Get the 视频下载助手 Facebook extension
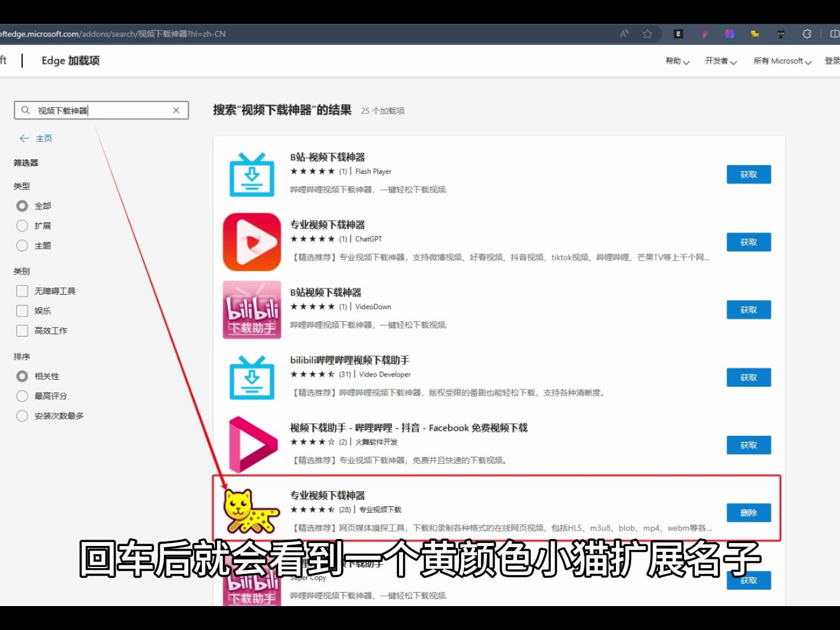This screenshot has width=840, height=630. click(x=748, y=445)
